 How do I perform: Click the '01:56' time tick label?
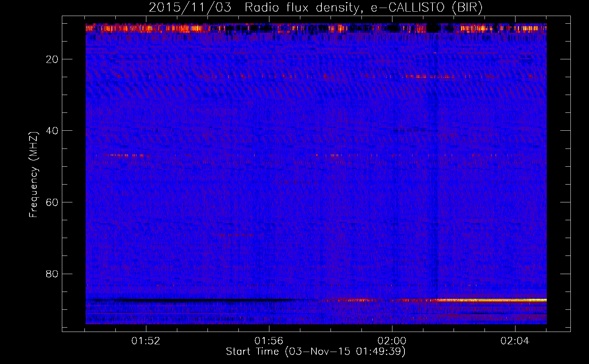pyautogui.click(x=269, y=341)
